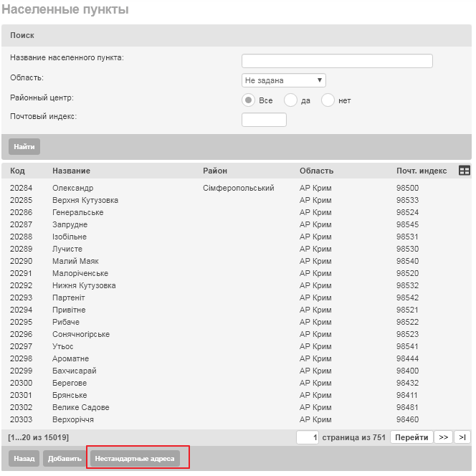Focus the Почтовый индекс input field
Image resolution: width=476 pixels, height=476 pixels.
pyautogui.click(x=264, y=120)
